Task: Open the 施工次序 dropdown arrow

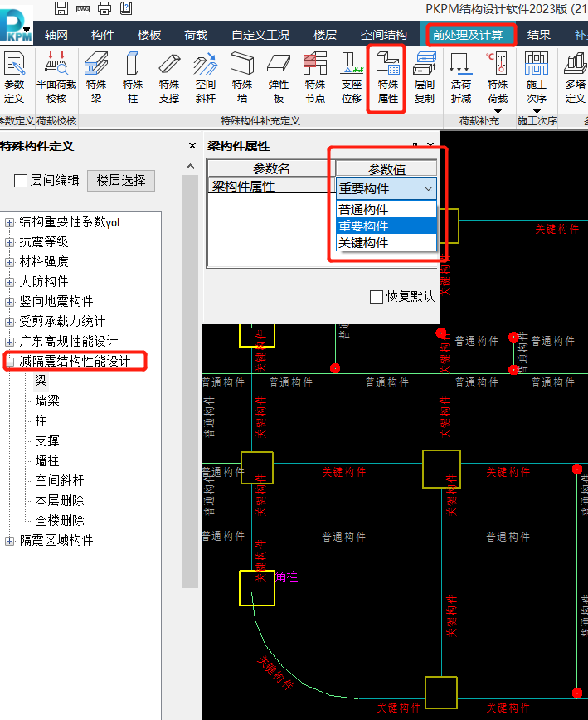Action: click(537, 112)
